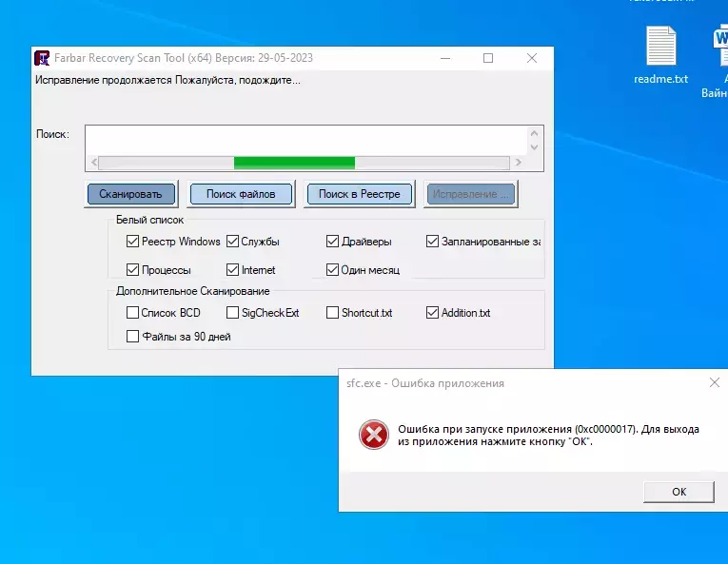This screenshot has width=728, height=564.
Task: Maximize the Farbar Recovery Scan Tool window
Action: (488, 58)
